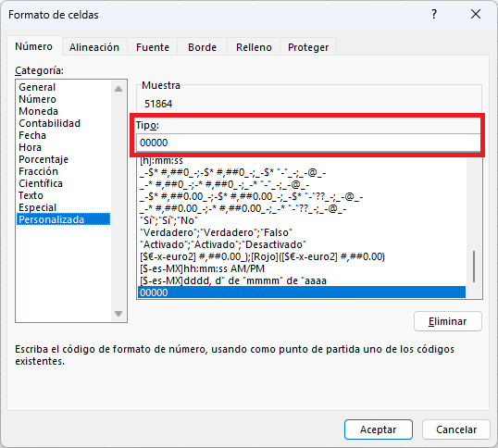Screen dimensions: 498x448
Task: Click the category list scroll down arrow
Action: click(118, 314)
